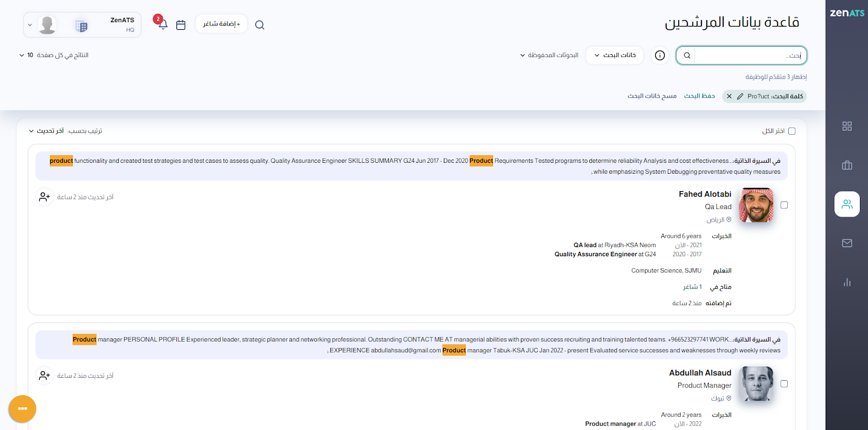This screenshot has height=430, width=868.
Task: Open Abdullah Alsaud's profile name
Action: 700,373
